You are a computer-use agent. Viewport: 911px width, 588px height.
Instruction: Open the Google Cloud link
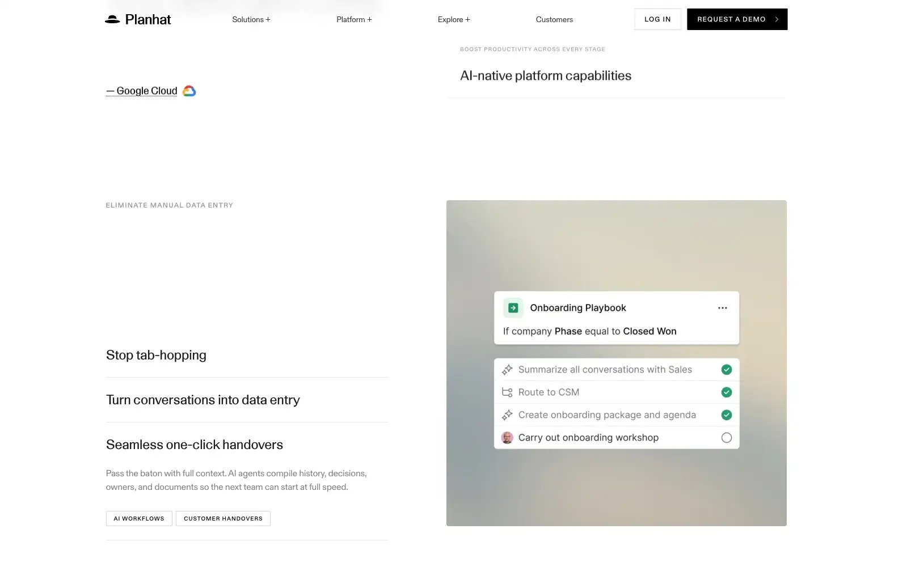pos(142,91)
